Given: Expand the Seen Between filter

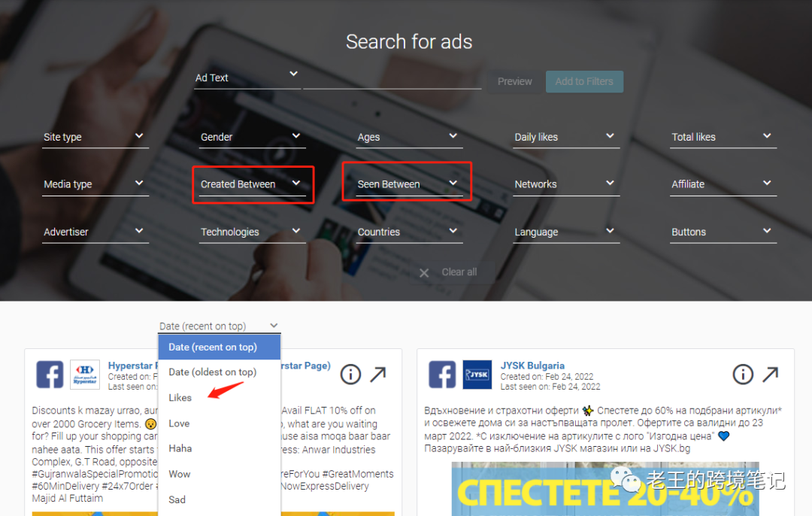Looking at the screenshot, I should click(409, 184).
